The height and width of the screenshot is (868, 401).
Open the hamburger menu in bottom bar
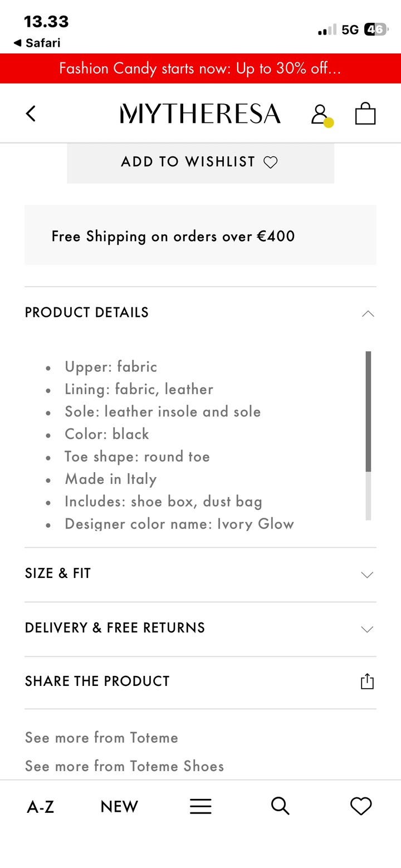[200, 806]
